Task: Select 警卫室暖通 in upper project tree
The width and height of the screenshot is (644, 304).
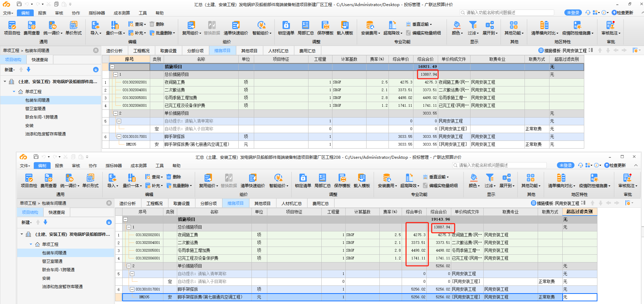Action: point(35,108)
